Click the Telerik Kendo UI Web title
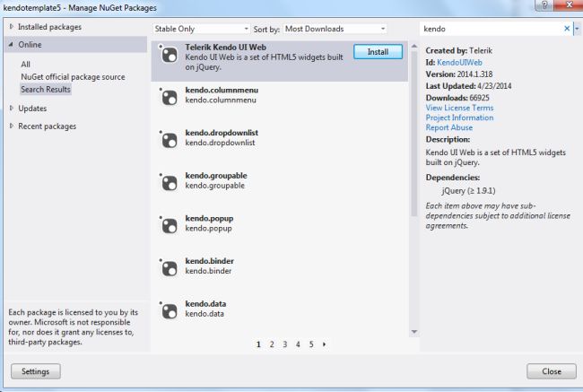The width and height of the screenshot is (583, 392). [226, 48]
